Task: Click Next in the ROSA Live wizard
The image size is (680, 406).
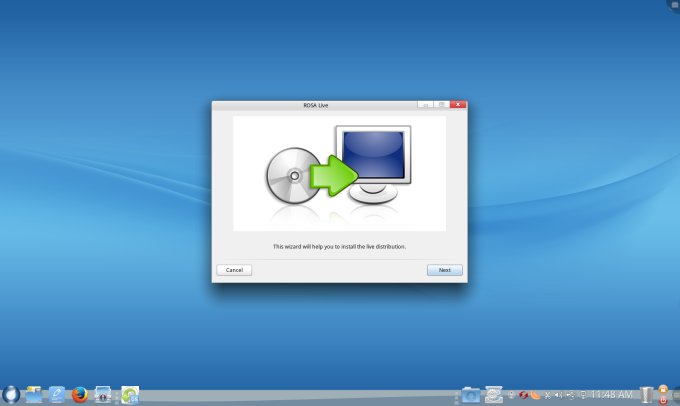Action: click(x=445, y=270)
